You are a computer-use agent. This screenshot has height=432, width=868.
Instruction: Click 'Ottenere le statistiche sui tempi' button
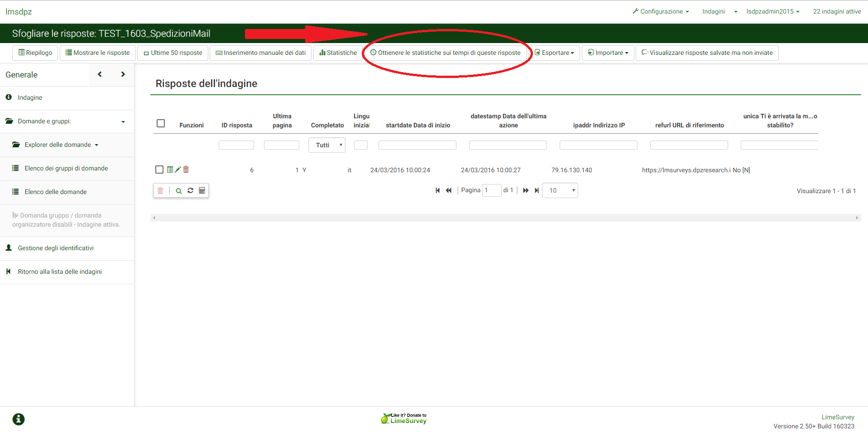click(x=446, y=53)
